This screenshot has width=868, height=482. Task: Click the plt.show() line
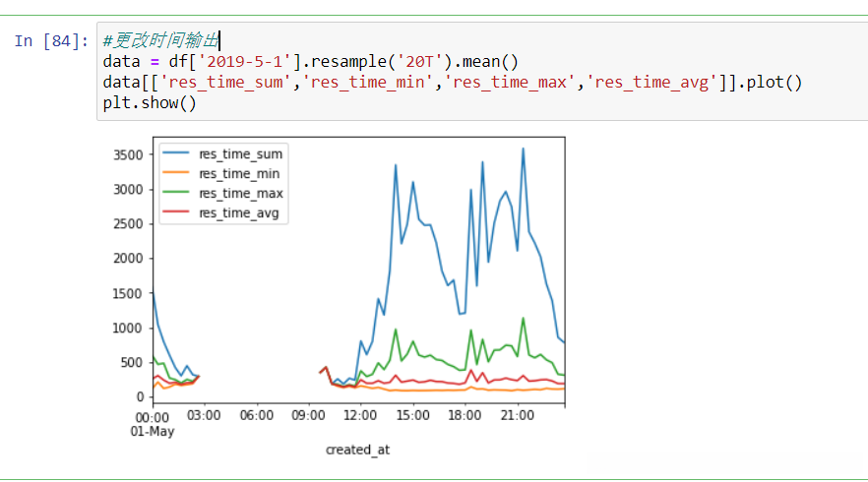150,103
